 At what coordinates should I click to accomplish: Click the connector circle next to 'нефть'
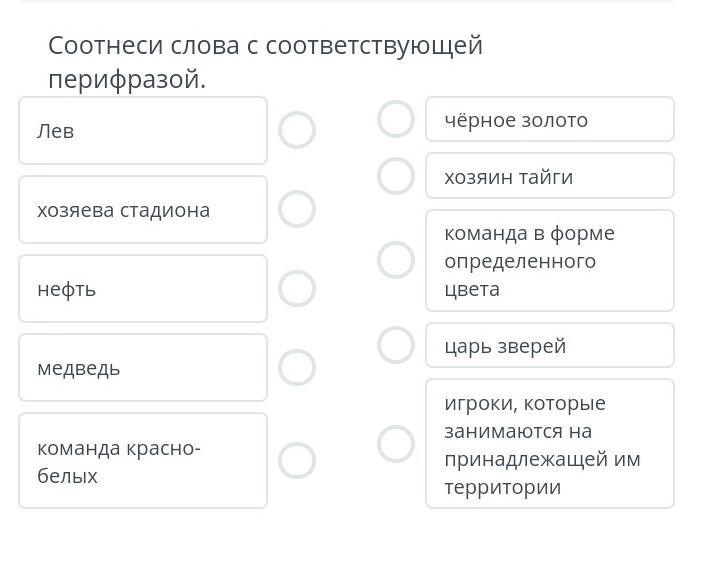297,288
